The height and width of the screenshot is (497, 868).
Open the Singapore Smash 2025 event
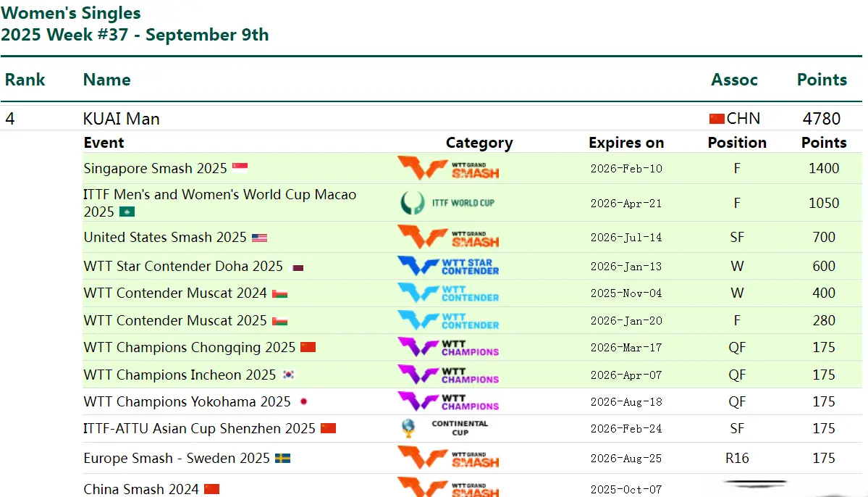[156, 169]
